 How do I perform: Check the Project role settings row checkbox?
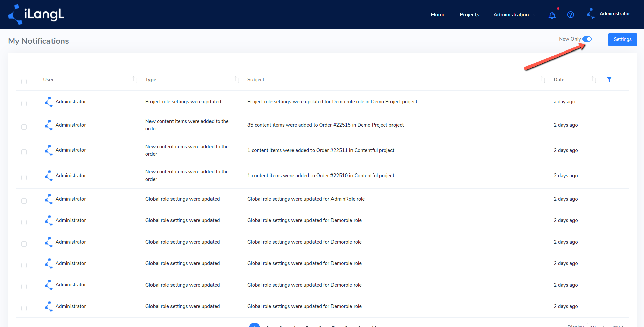tap(24, 104)
